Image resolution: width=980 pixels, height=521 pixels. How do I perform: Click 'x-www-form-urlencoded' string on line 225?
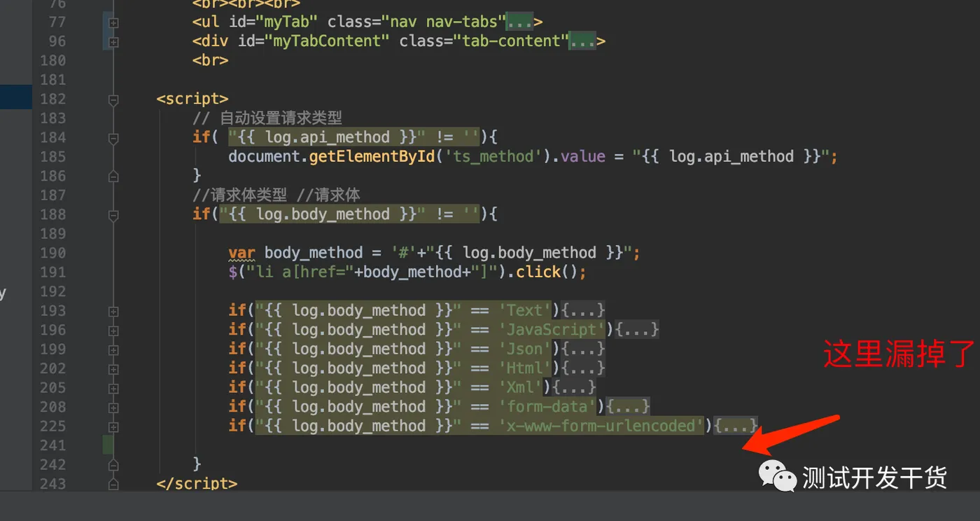(x=601, y=426)
